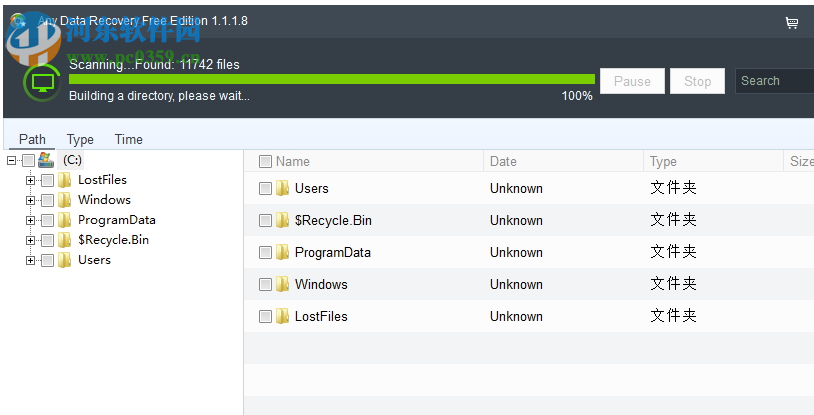Check the ProgramData checkbox in tree
Image resolution: width=814 pixels, height=415 pixels.
click(x=47, y=220)
